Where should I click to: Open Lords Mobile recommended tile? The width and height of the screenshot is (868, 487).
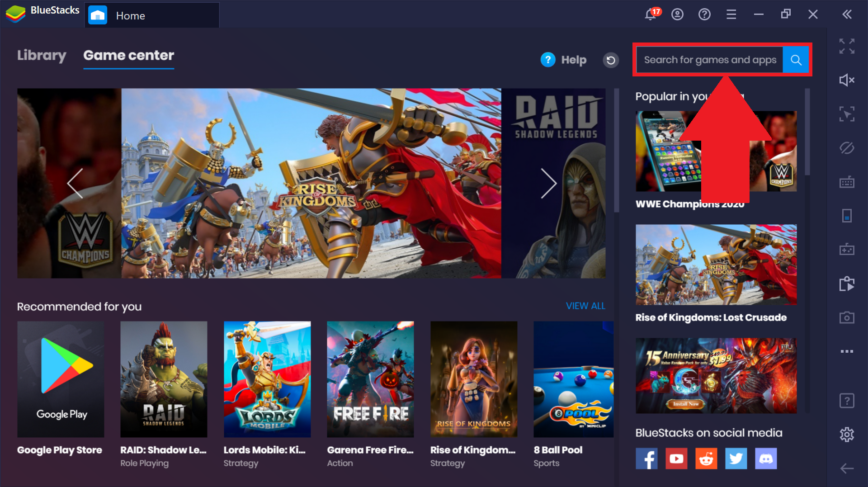(x=267, y=379)
